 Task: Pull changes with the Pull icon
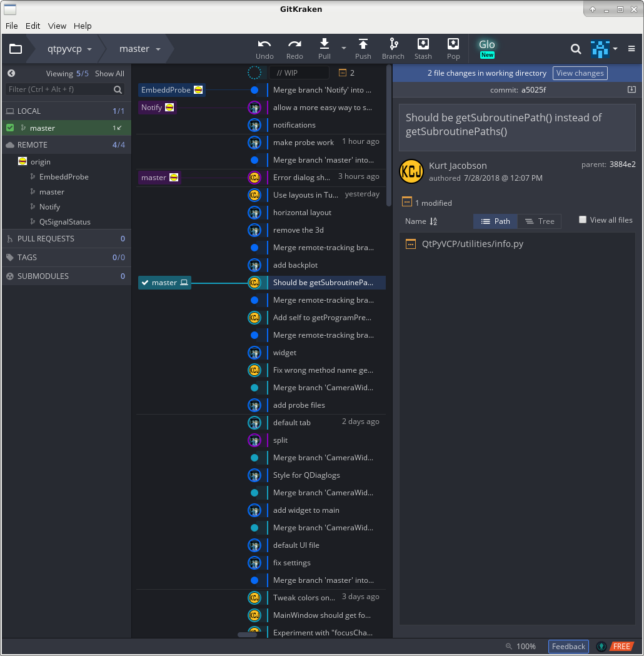click(324, 44)
